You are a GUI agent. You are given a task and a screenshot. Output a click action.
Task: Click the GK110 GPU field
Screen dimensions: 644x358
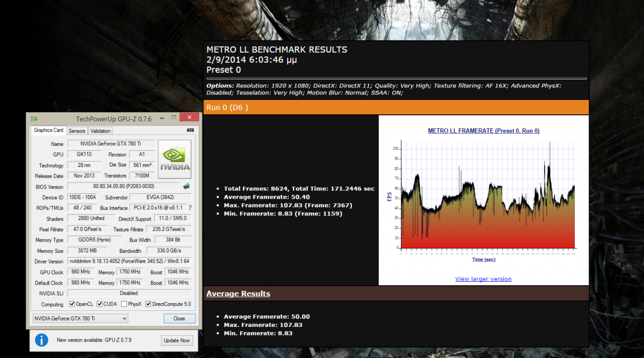tap(84, 155)
